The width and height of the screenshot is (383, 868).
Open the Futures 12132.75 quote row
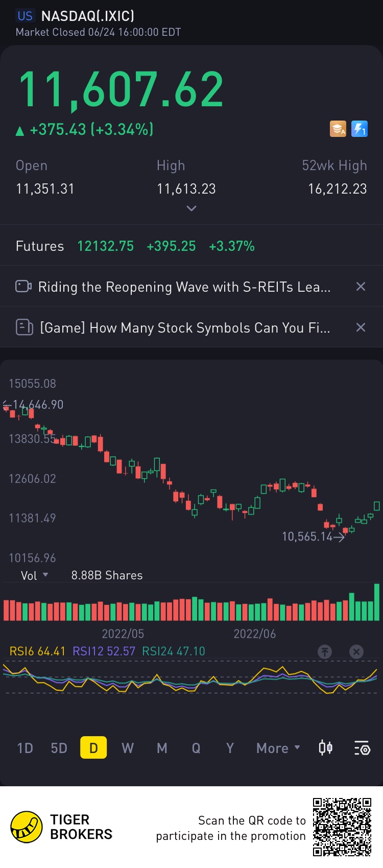(192, 246)
